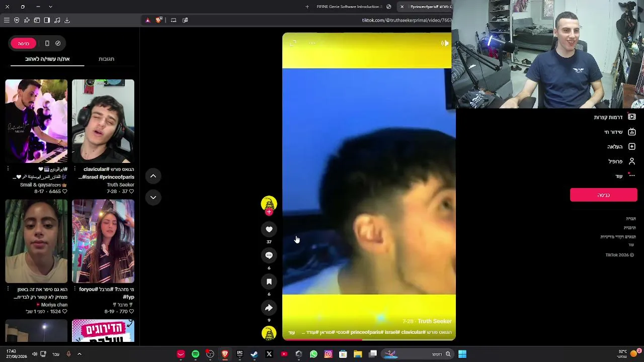Image resolution: width=644 pixels, height=362 pixels.
Task: Expand the video caption with עוד
Action: [x=292, y=333]
